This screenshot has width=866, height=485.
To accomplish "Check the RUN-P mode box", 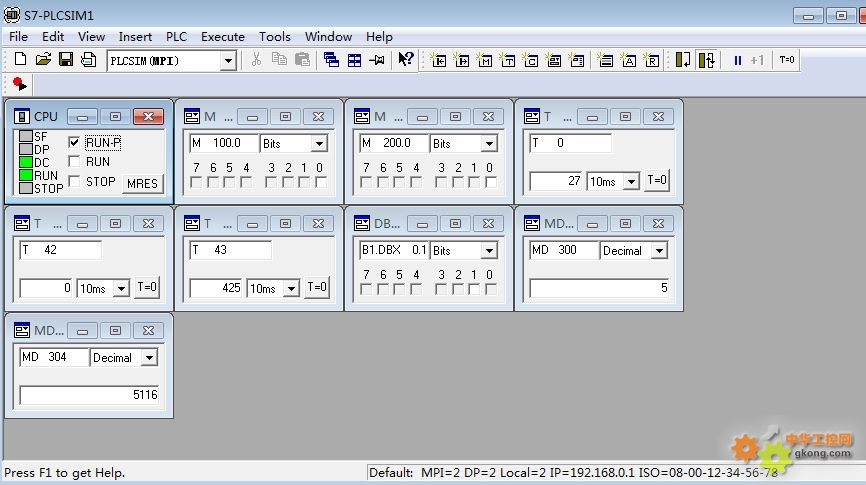I will coord(74,143).
